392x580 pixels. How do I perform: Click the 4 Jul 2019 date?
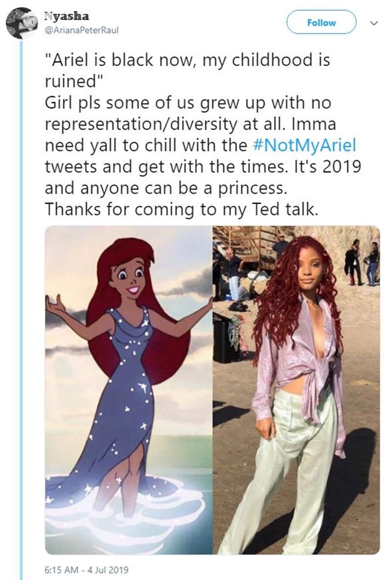tap(107, 570)
